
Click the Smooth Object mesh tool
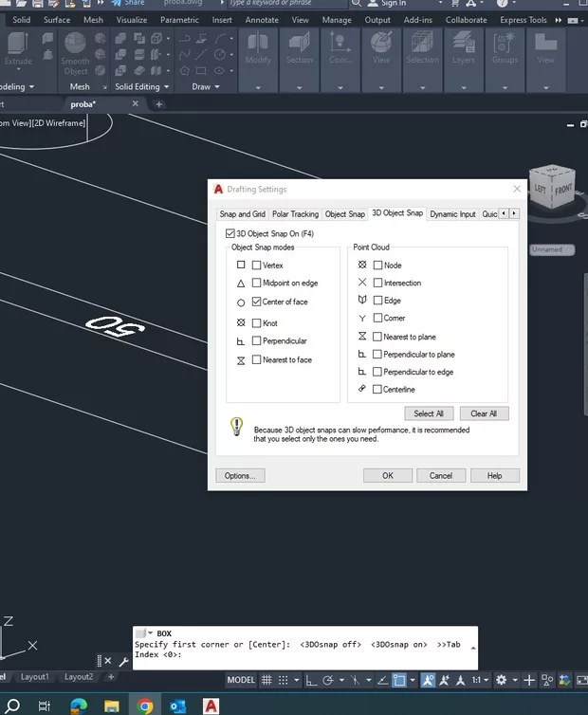76,53
